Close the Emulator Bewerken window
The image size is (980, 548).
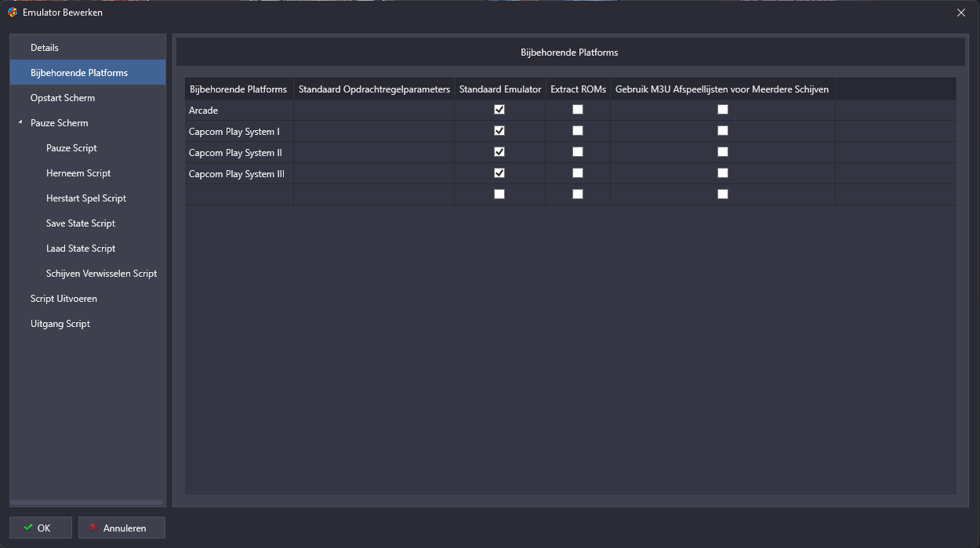(961, 13)
